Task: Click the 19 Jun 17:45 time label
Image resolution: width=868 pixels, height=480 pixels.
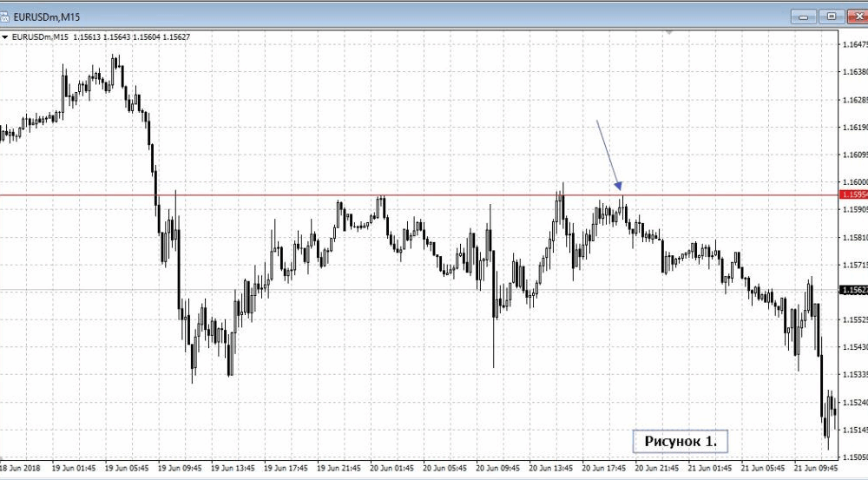Action: click(x=286, y=469)
